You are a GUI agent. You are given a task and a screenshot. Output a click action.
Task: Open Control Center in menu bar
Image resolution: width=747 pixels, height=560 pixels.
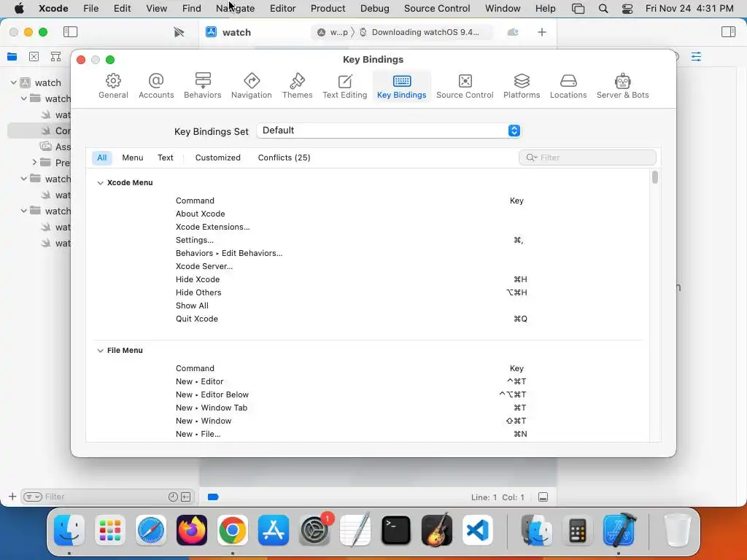627,8
